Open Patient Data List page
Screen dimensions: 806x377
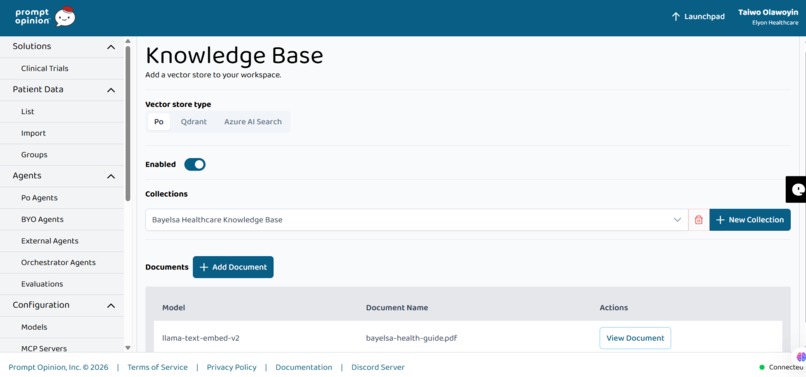point(28,112)
